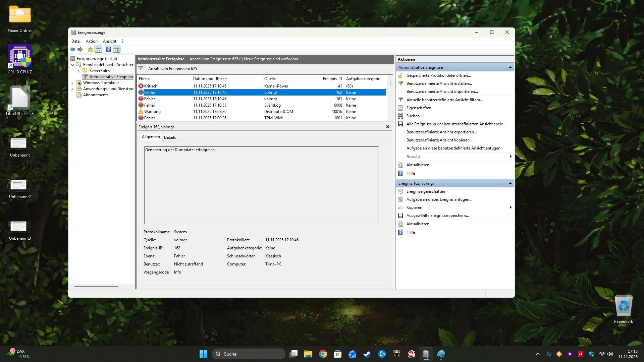Click Ereigniseigenschaften in the actions panel
644x362 pixels.
pyautogui.click(x=425, y=191)
